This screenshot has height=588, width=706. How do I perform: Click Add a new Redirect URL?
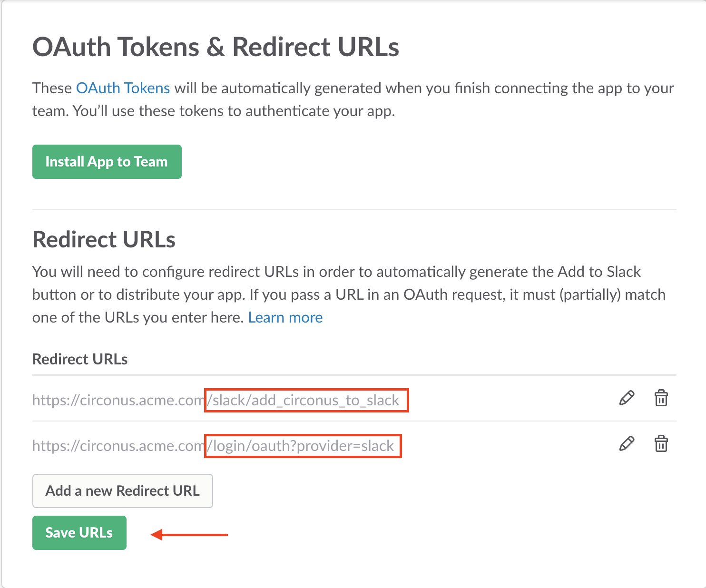click(122, 490)
